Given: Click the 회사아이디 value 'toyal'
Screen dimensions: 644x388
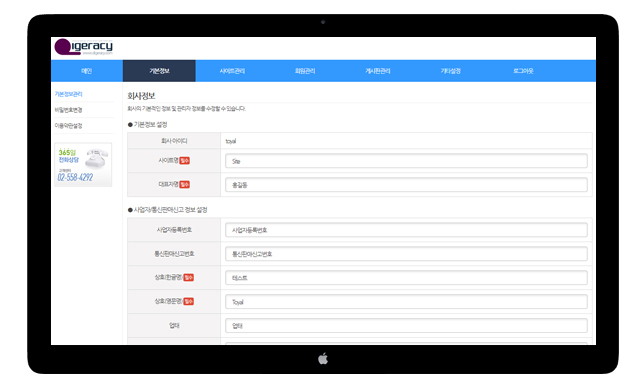Looking at the screenshot, I should point(231,141).
